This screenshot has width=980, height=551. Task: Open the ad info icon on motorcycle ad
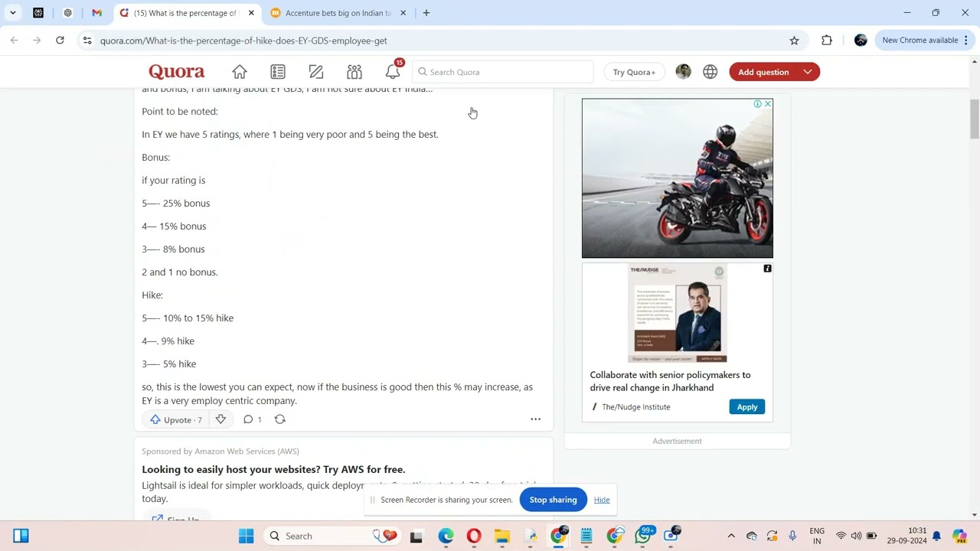tap(757, 103)
